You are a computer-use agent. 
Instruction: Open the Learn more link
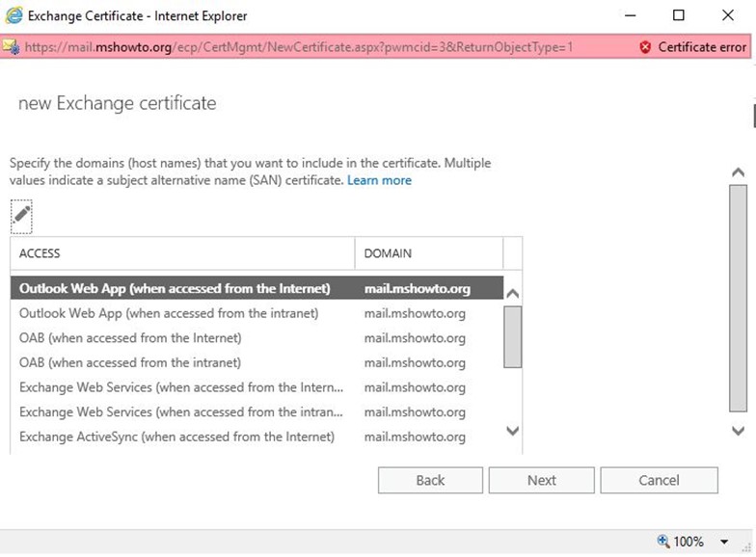tap(380, 180)
